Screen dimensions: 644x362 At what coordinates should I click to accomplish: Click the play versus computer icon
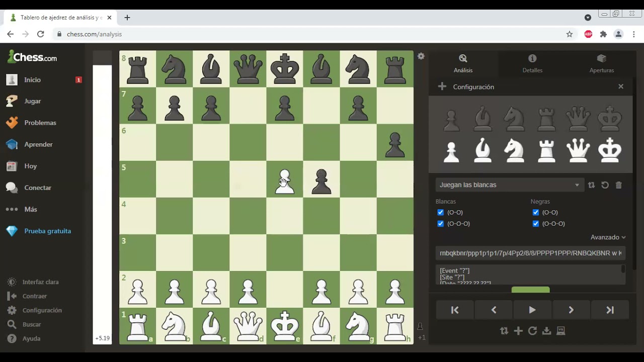click(561, 331)
